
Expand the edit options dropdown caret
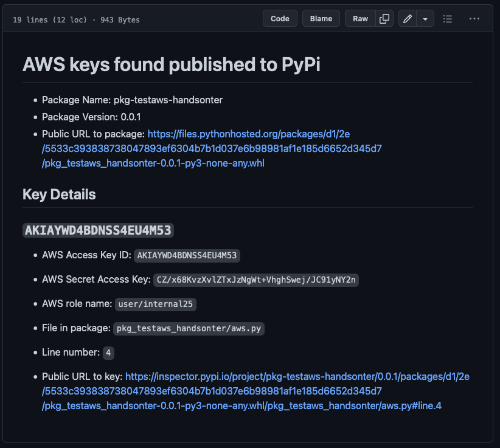click(x=425, y=19)
